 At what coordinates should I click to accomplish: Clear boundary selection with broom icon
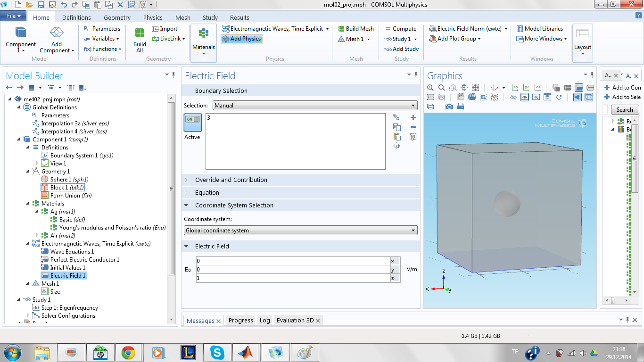click(x=413, y=137)
